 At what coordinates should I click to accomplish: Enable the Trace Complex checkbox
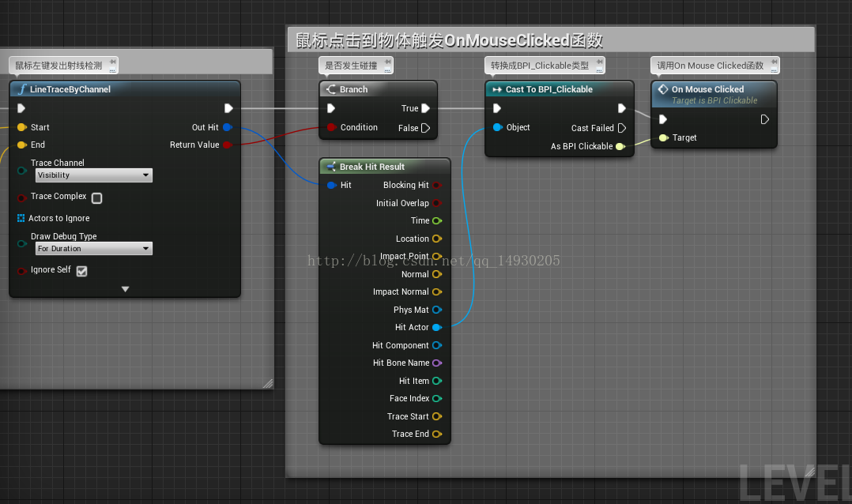tap(96, 197)
